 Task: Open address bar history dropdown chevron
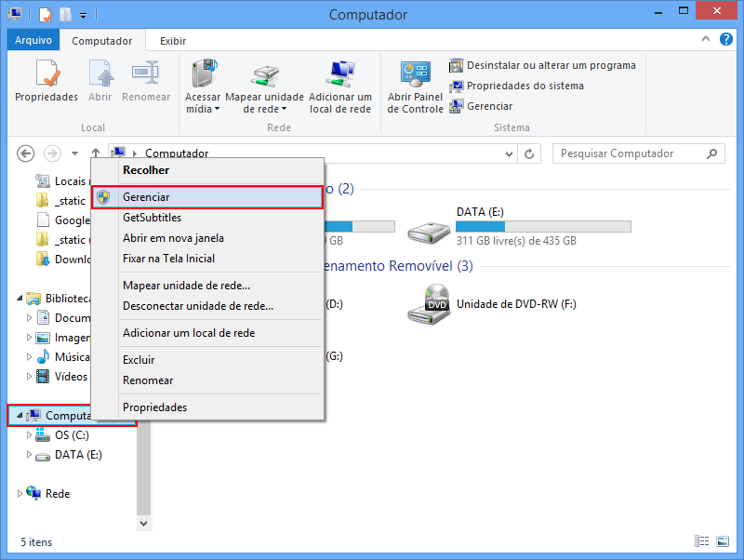509,153
